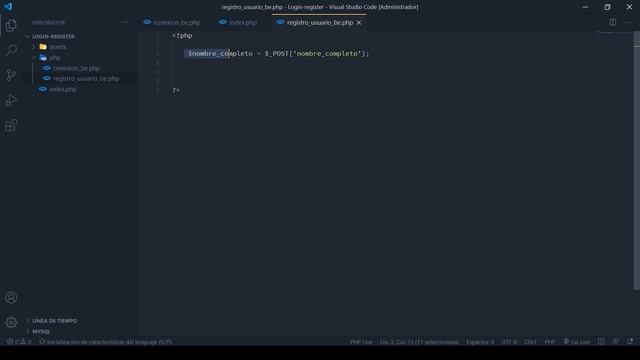
Task: Click the 'nombre_completo' string in code
Action: (327, 53)
